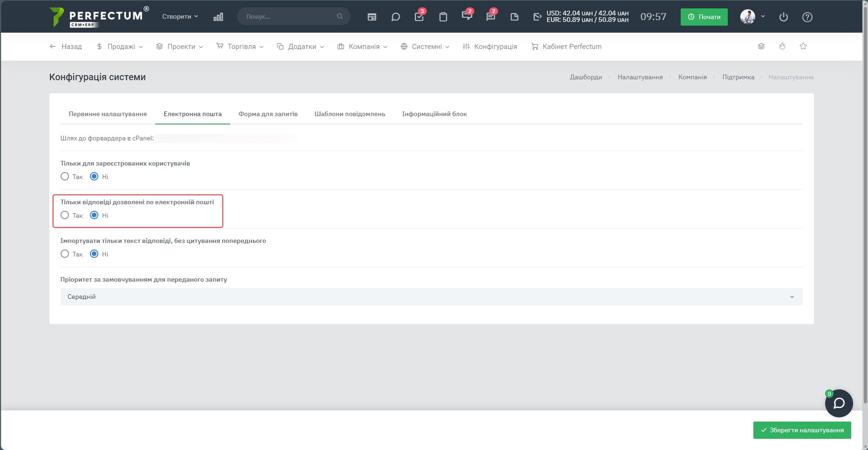
Task: Click the EUR exchange rate text
Action: 588,20
